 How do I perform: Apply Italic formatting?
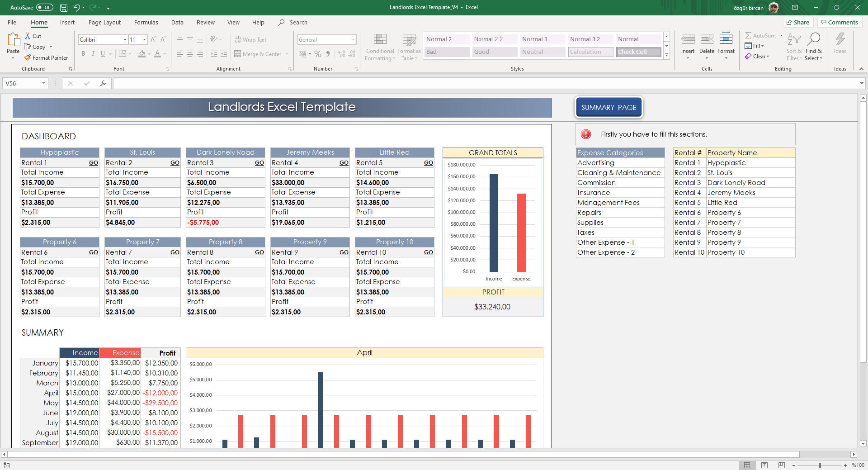pos(93,54)
